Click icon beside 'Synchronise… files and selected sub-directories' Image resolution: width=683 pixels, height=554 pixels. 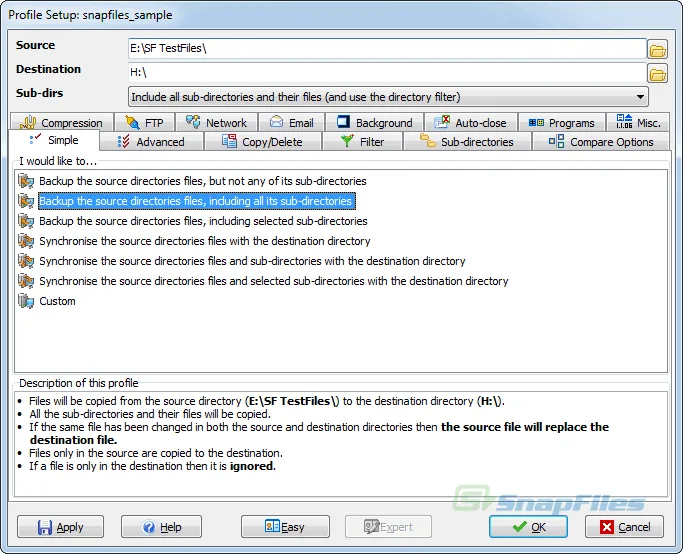[x=26, y=281]
